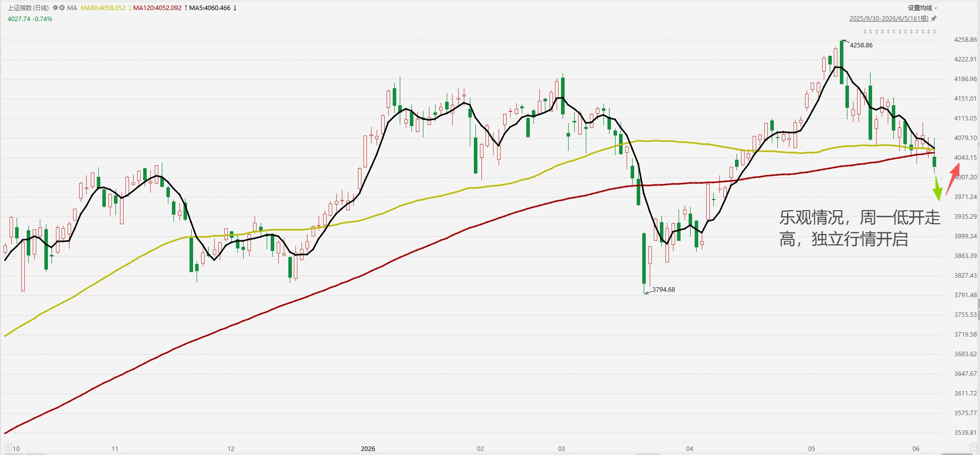Screen dimensions: 980x455
Task: Select the MA120:4052.092 value
Action: pyautogui.click(x=157, y=8)
